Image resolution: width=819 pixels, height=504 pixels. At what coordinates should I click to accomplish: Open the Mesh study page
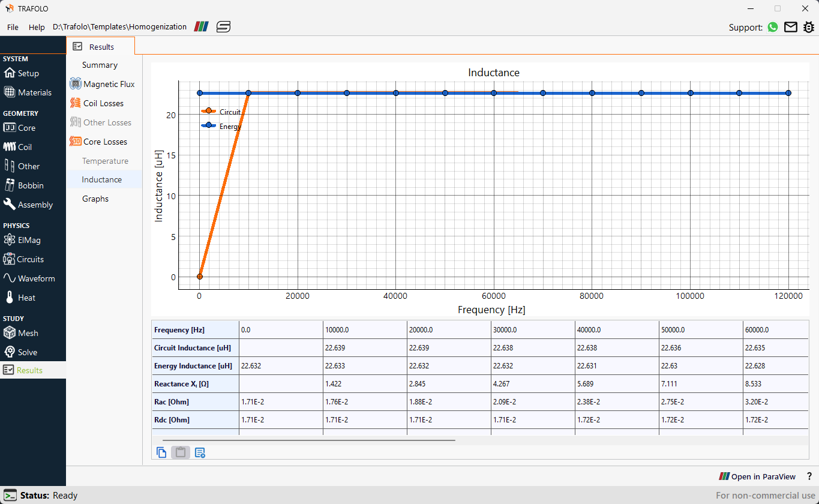[x=21, y=333]
